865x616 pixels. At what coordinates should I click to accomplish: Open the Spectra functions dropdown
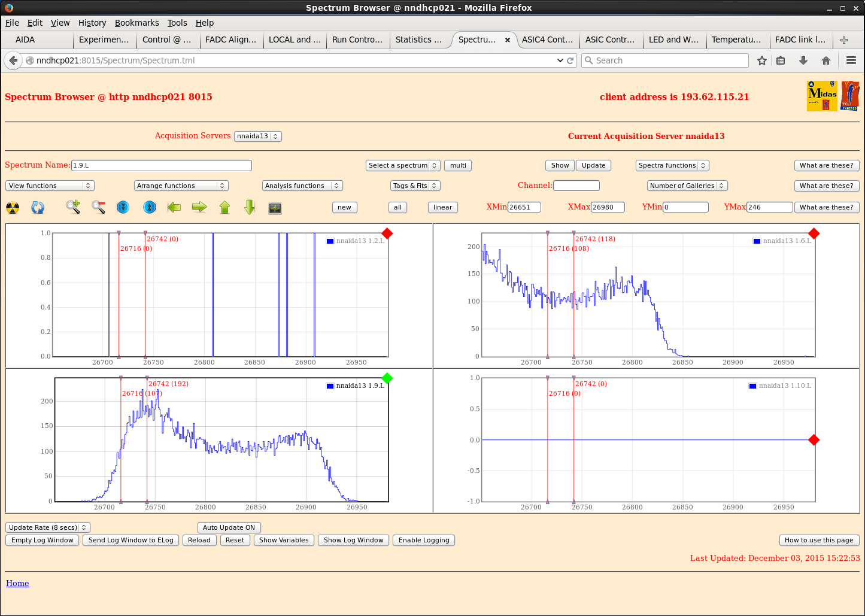(672, 165)
